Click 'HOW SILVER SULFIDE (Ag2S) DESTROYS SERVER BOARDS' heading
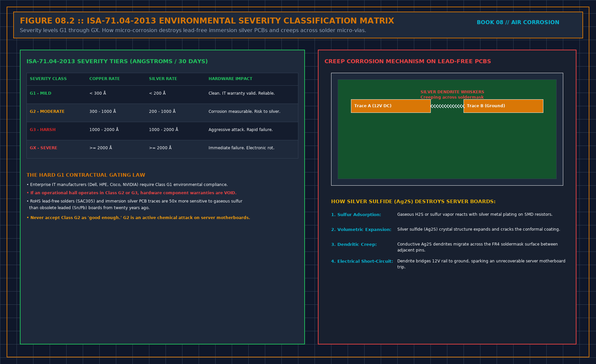Screen dimensions: 596x364 413,202
